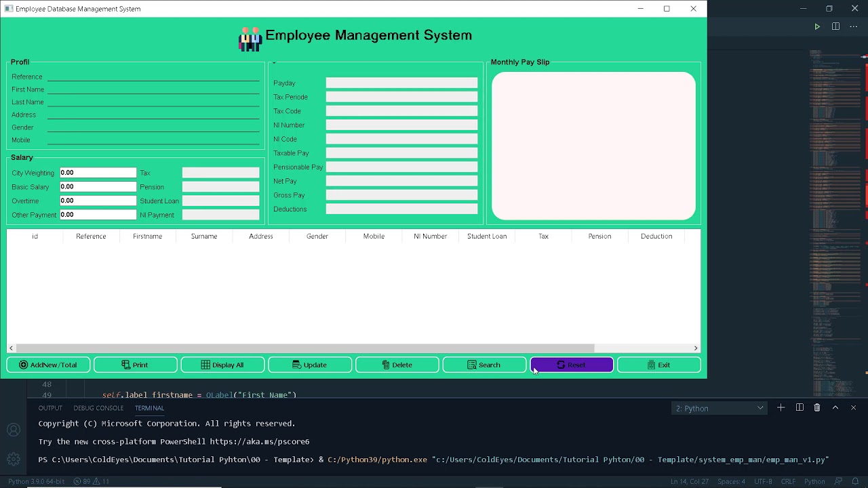Switch to the OUTPUT tab in VS Code

[x=50, y=408]
